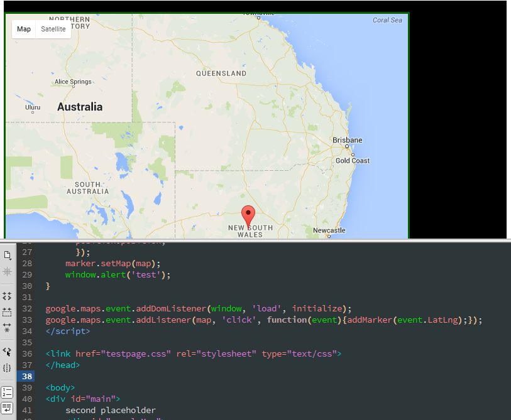Click the rel="stylesheet" attribute

tap(216, 354)
